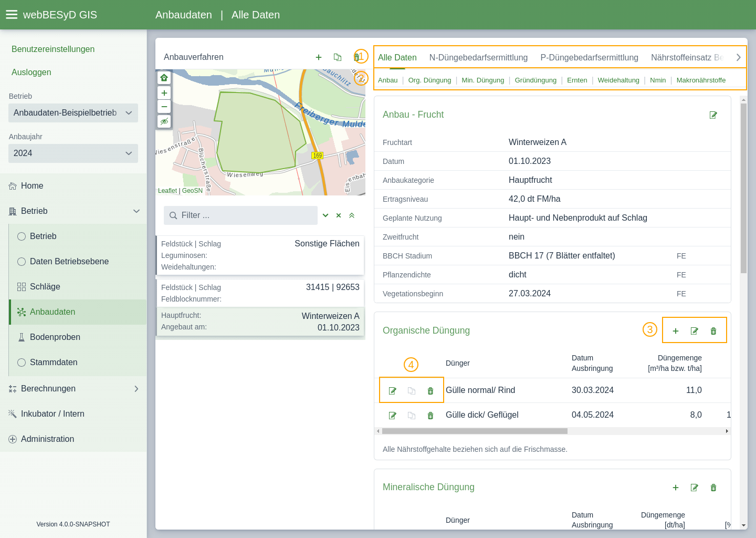Jump to Org. Düngung section link
Screen dimensions: 756x538
[x=429, y=80]
